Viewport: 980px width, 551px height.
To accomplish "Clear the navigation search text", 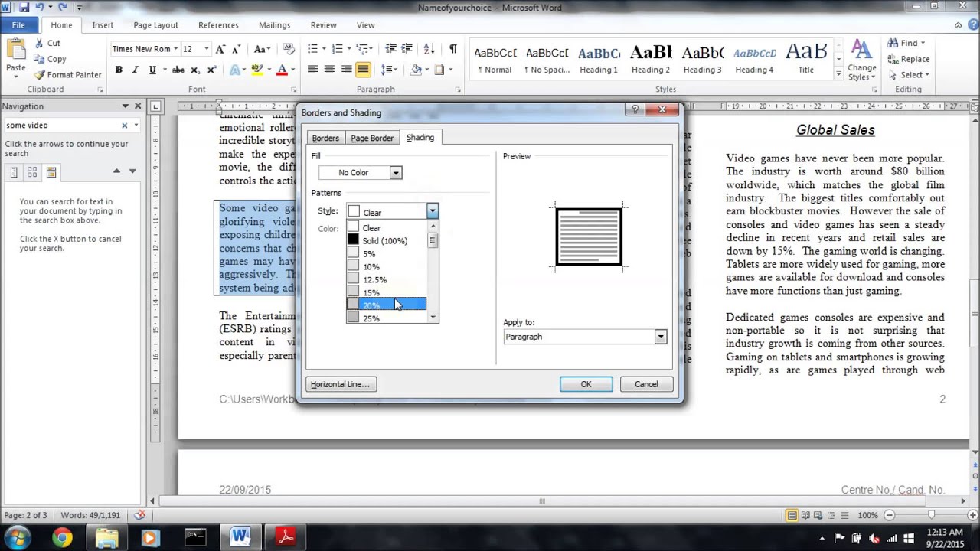I will click(124, 125).
